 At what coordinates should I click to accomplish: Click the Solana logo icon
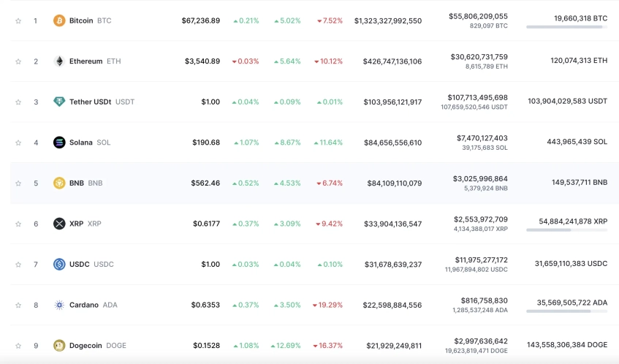click(x=59, y=143)
